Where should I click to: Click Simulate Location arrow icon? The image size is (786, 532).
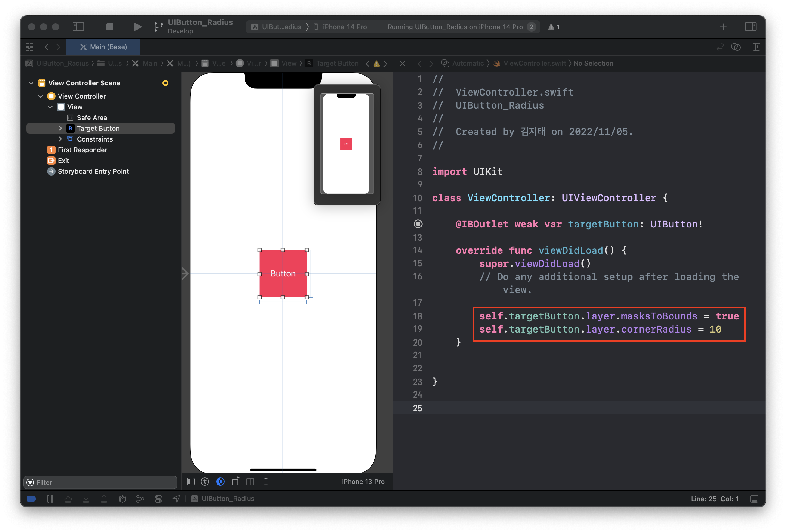(176, 499)
